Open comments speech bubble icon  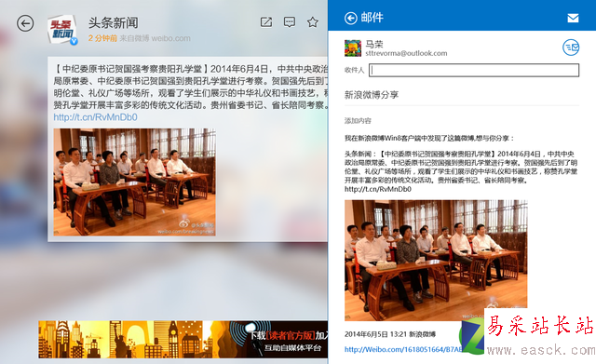click(x=290, y=22)
